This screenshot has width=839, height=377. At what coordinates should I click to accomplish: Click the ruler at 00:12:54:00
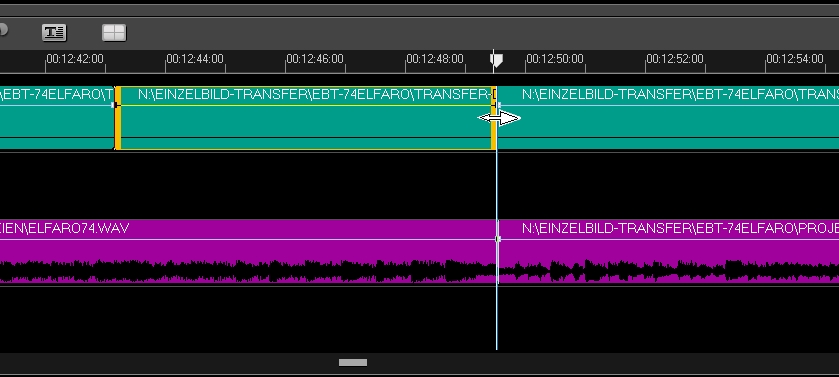[795, 59]
